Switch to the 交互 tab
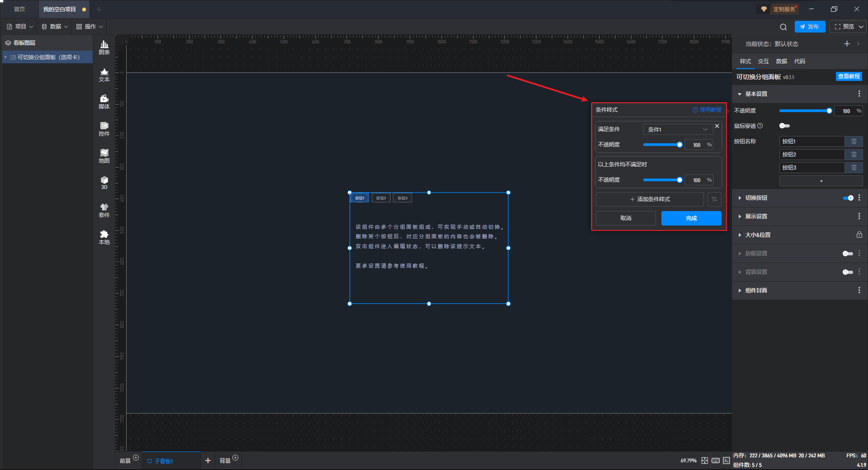Viewport: 868px width, 470px height. [x=763, y=61]
